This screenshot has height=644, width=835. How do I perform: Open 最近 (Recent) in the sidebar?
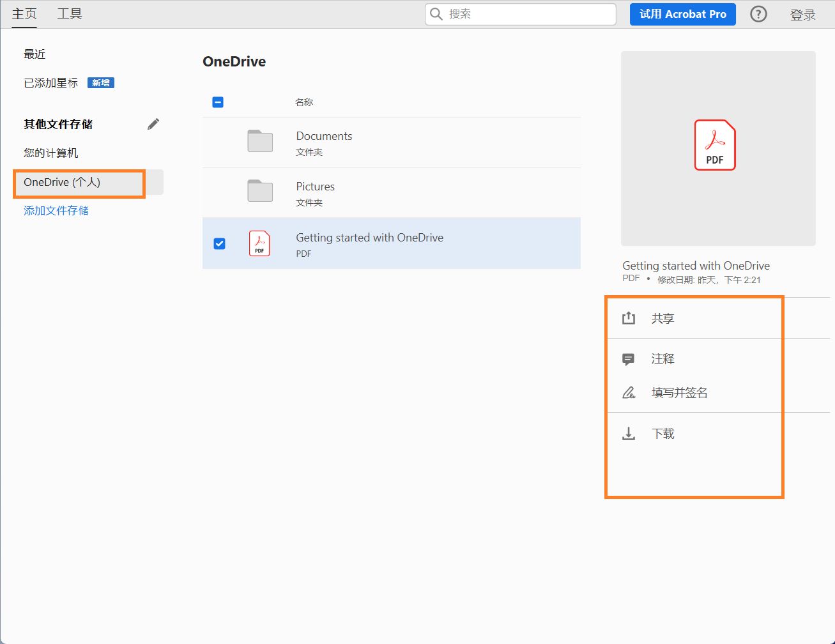tap(34, 54)
